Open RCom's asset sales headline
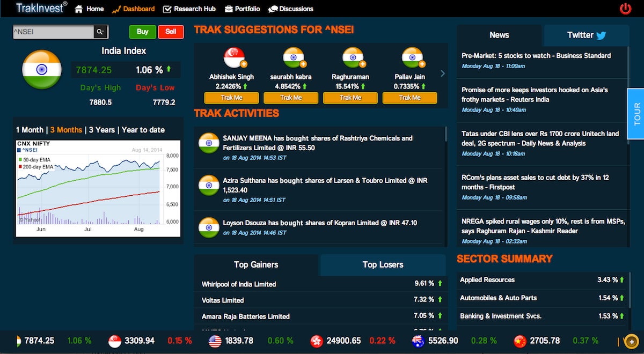The width and height of the screenshot is (644, 354). [x=536, y=182]
